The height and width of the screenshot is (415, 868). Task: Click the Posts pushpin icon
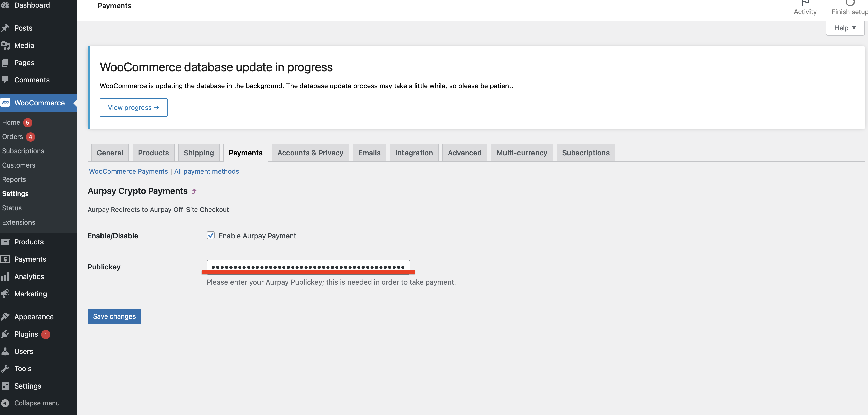tap(5, 28)
